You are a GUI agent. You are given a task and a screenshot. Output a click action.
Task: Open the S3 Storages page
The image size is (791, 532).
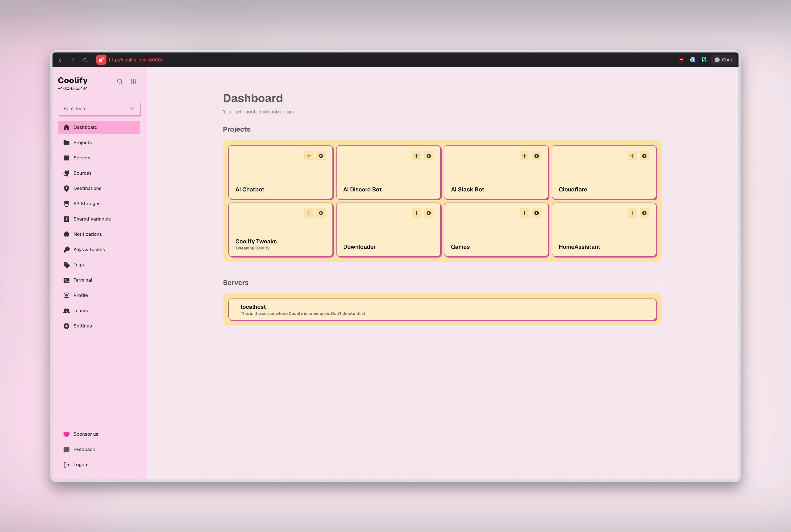click(87, 203)
